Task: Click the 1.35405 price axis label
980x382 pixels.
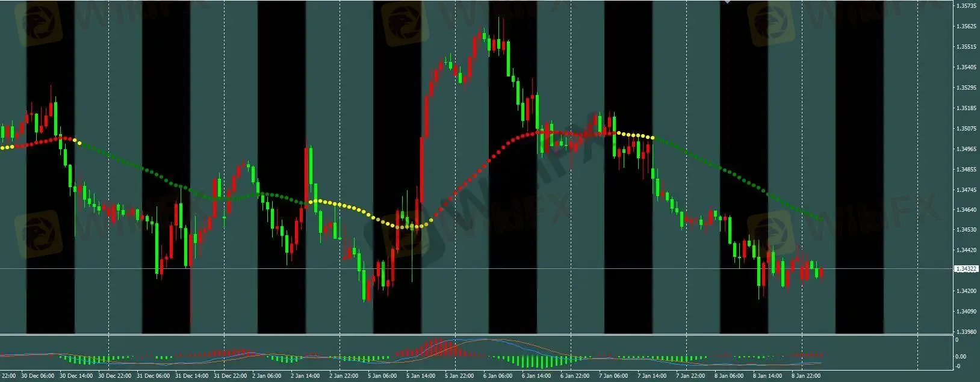Action: 966,67
